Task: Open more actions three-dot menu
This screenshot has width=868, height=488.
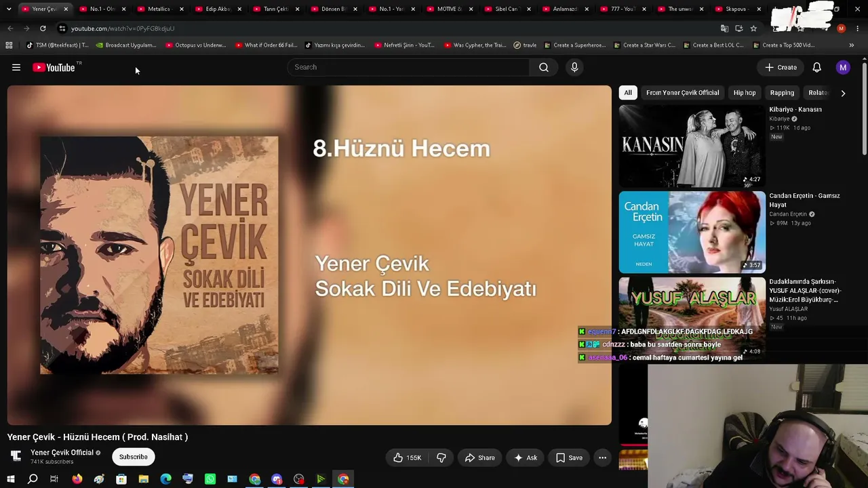Action: click(x=602, y=457)
